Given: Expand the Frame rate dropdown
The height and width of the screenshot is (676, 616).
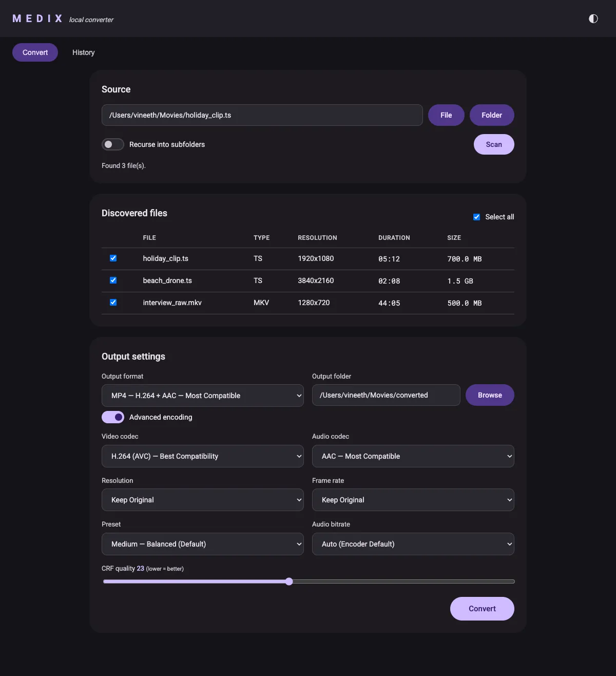Looking at the screenshot, I should tap(413, 500).
